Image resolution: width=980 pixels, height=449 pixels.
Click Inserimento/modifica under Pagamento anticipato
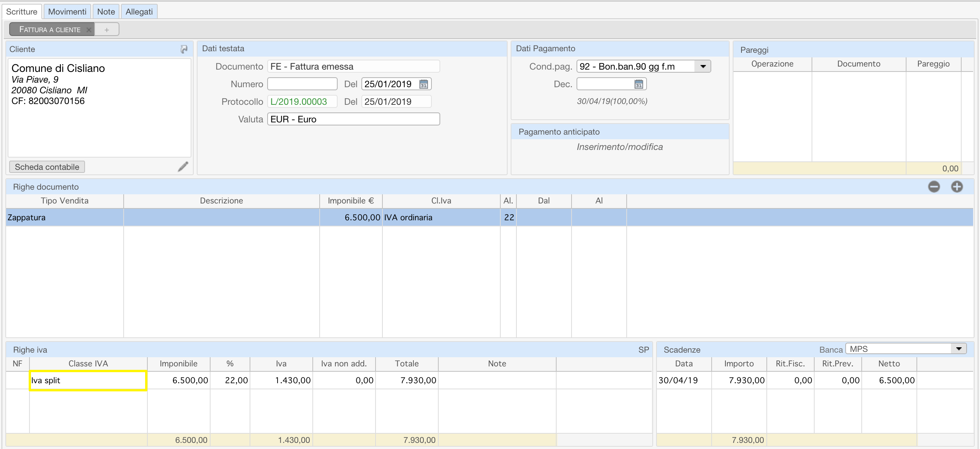pos(620,147)
